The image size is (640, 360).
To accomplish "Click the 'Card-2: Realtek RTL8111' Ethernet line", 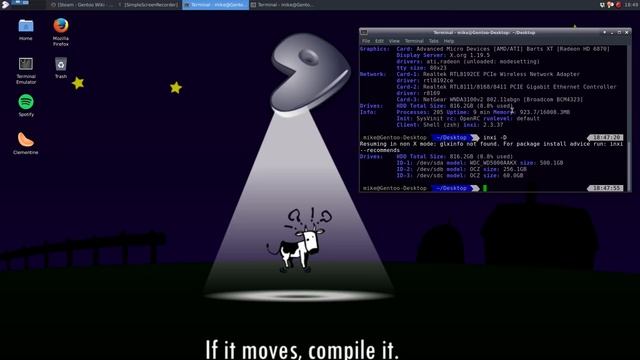I will pyautogui.click(x=506, y=87).
